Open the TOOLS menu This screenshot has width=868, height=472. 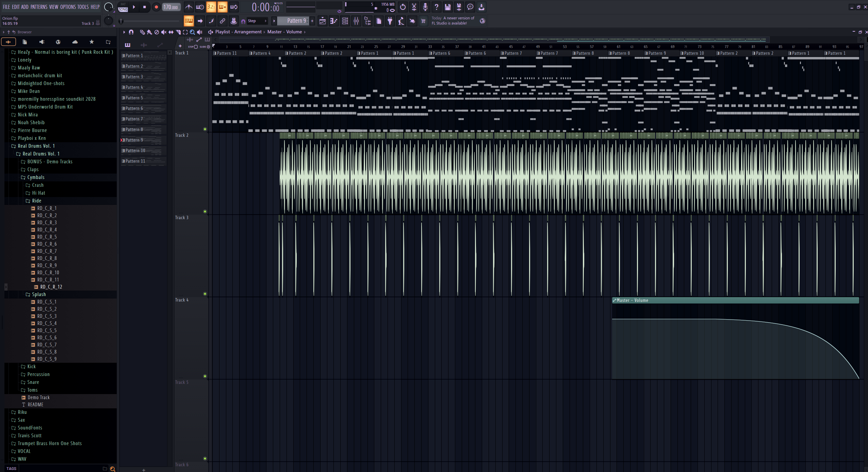tap(83, 7)
